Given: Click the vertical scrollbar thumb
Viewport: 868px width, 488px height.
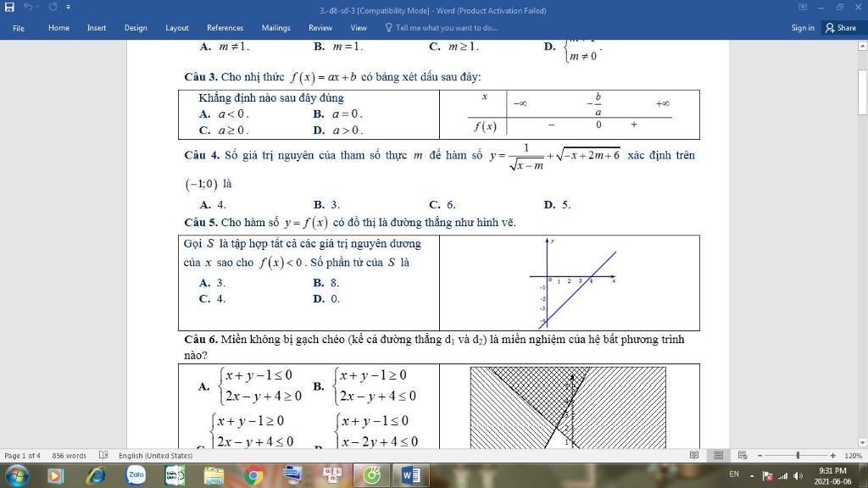Looking at the screenshot, I should pyautogui.click(x=862, y=91).
